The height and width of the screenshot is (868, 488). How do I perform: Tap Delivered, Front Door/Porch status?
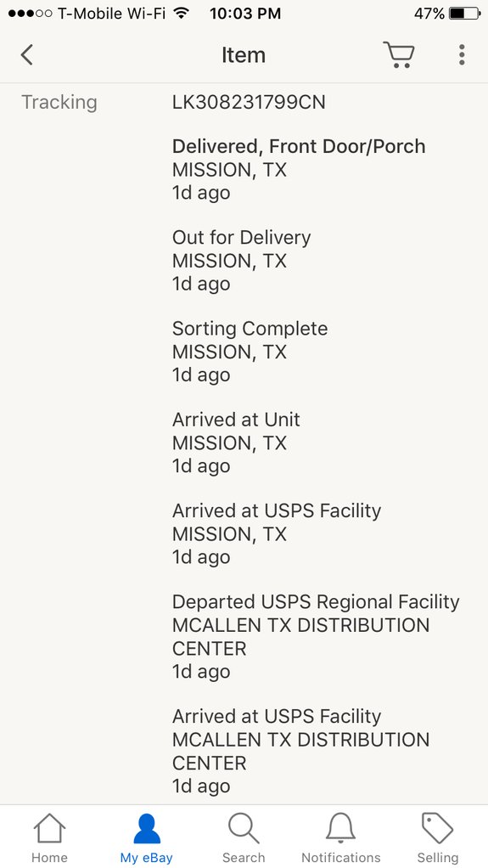299,147
